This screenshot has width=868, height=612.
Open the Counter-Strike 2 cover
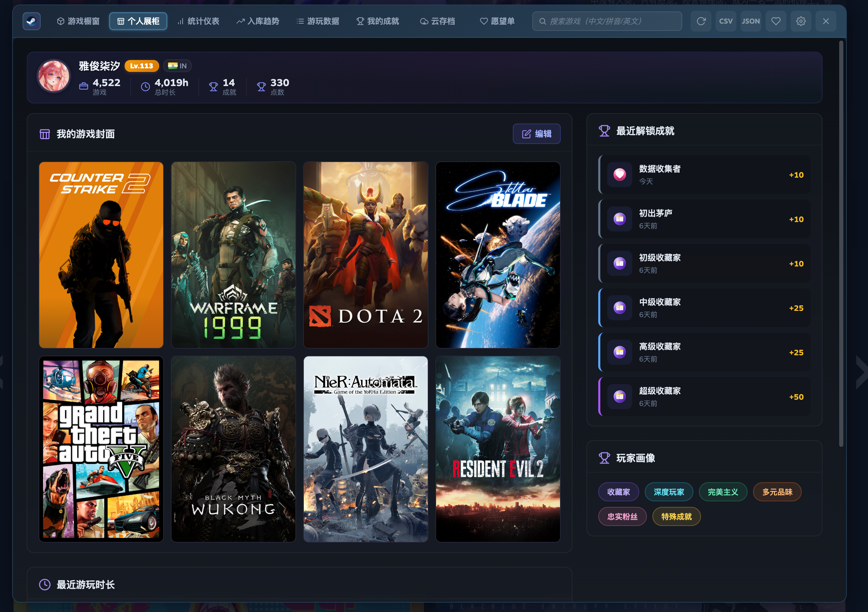pos(101,255)
